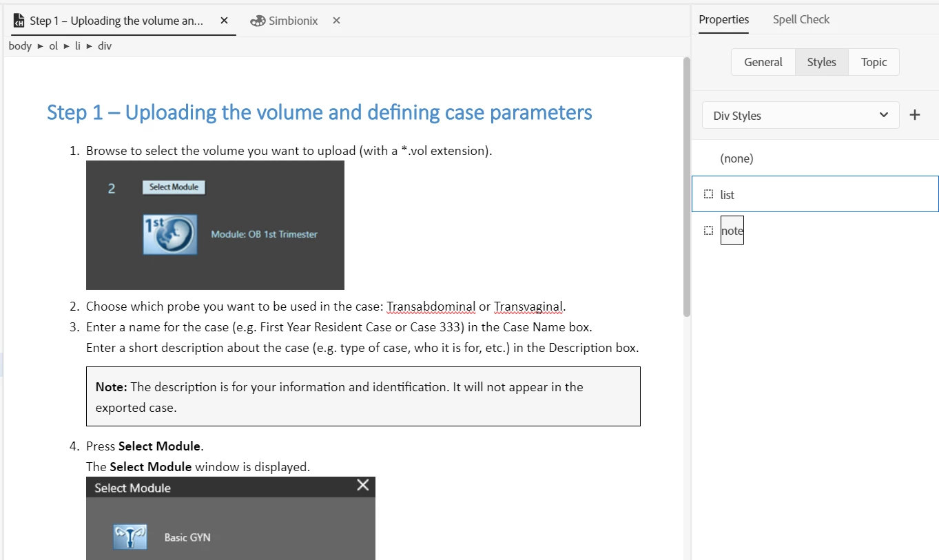Select the General properties tab

[763, 62]
